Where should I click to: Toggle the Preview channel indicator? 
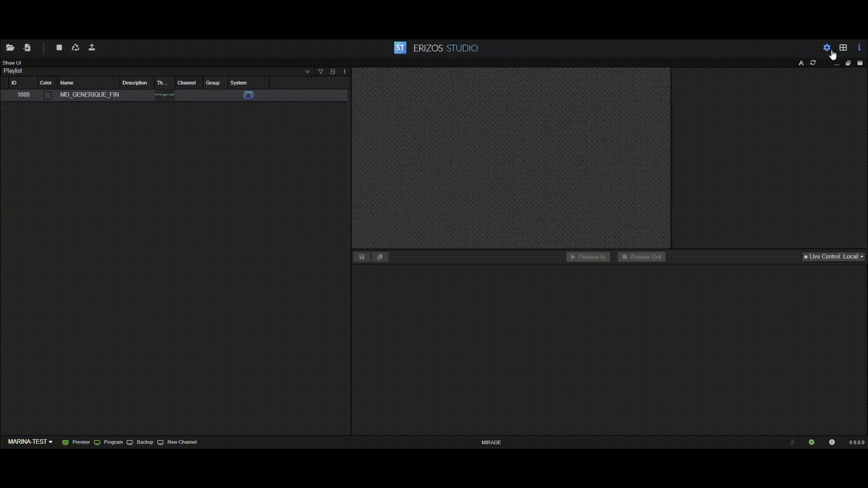[66, 442]
